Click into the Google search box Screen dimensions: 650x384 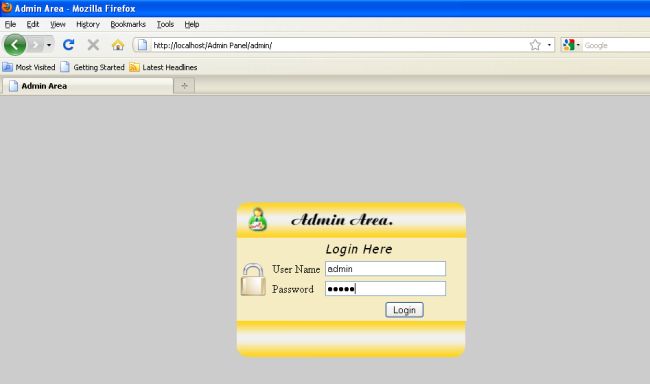[x=616, y=45]
